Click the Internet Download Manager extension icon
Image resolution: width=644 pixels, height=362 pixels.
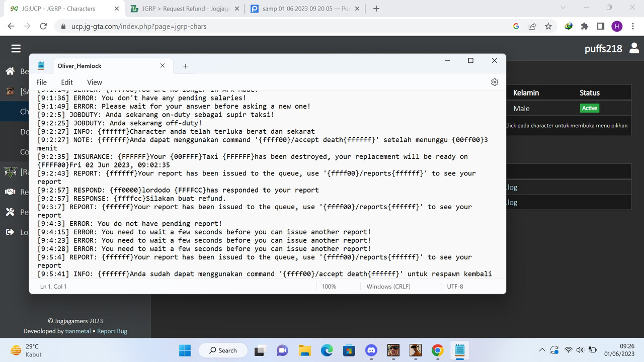(569, 26)
